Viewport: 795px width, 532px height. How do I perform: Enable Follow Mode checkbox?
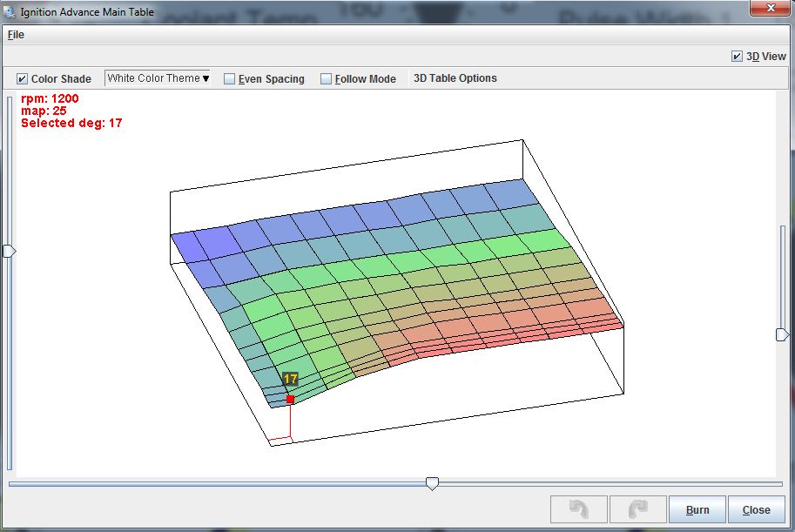[x=327, y=78]
